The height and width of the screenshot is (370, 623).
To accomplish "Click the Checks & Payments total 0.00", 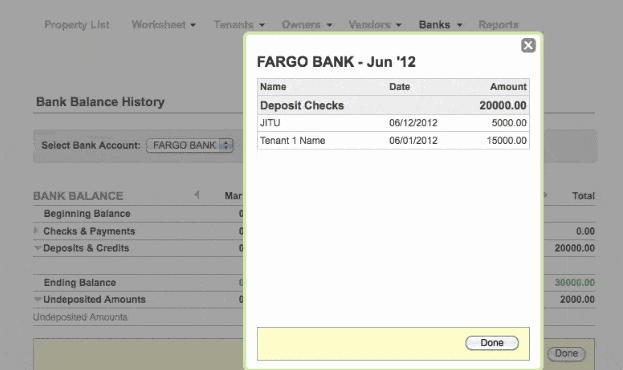I will (x=585, y=231).
